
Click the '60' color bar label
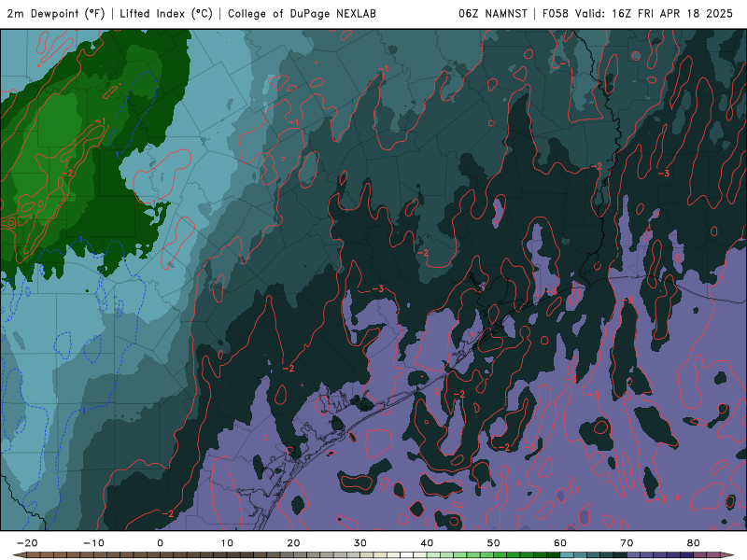click(x=560, y=543)
